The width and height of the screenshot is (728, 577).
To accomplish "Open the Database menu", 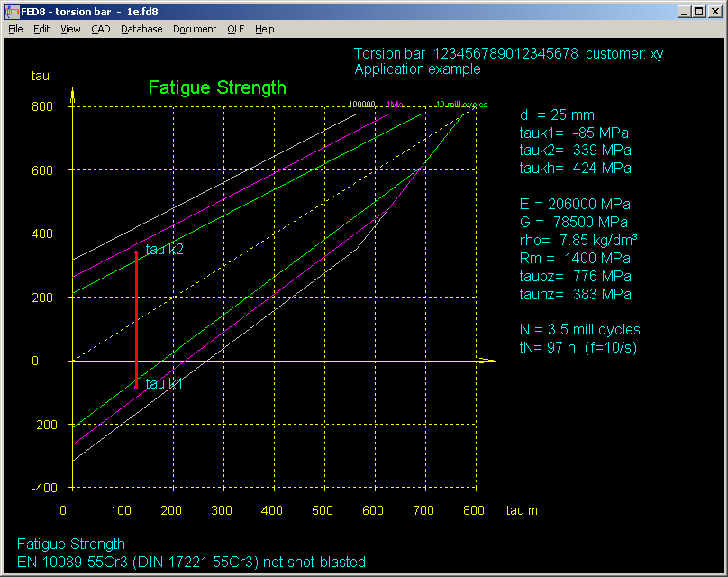I will 141,29.
